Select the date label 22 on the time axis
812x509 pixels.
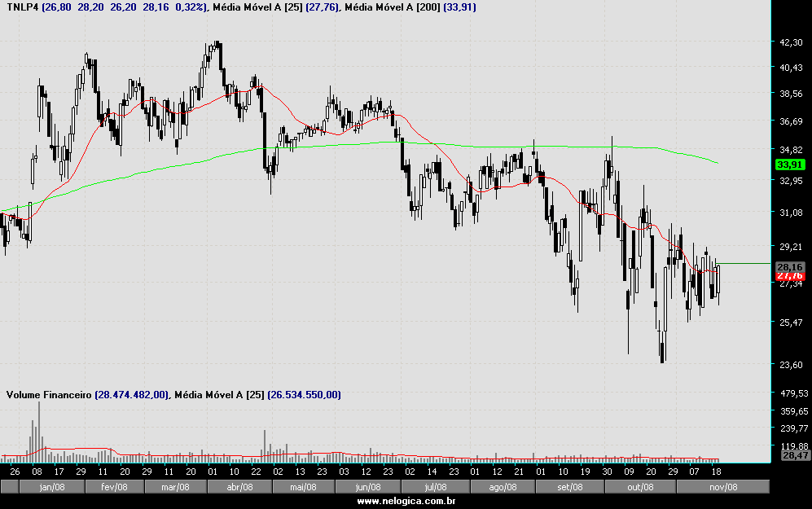click(x=256, y=472)
